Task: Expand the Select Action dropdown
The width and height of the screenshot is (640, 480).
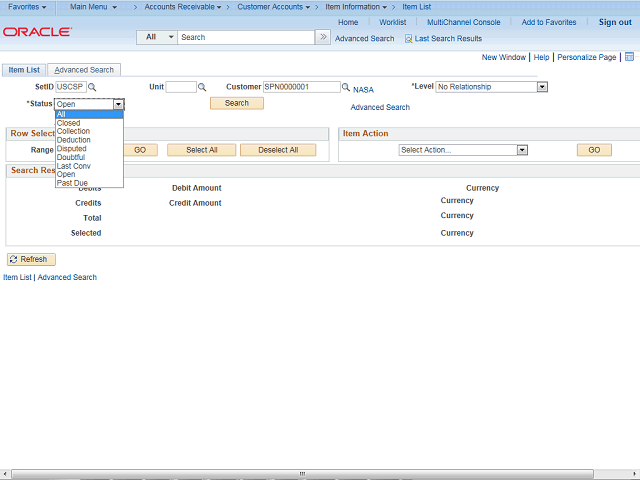Action: tap(522, 150)
